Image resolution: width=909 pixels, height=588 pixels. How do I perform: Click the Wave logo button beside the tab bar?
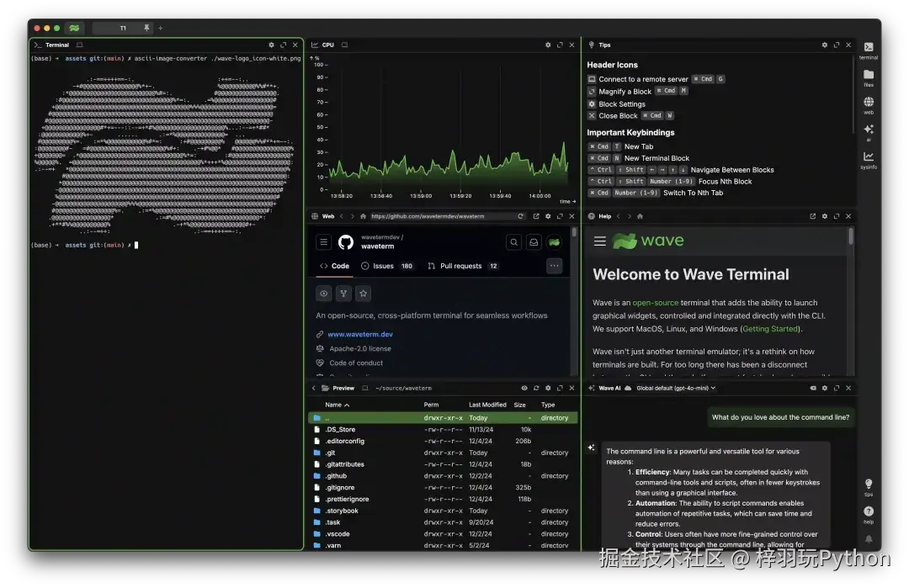[74, 28]
